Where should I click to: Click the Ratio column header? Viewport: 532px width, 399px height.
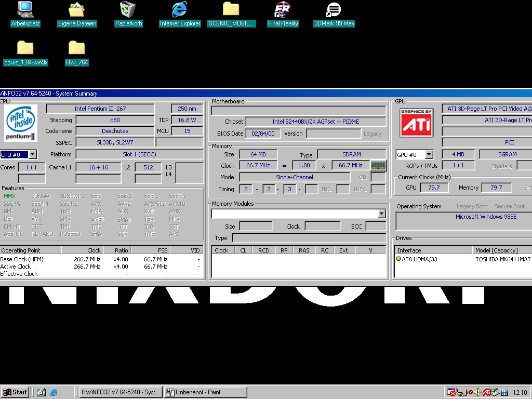click(117, 250)
